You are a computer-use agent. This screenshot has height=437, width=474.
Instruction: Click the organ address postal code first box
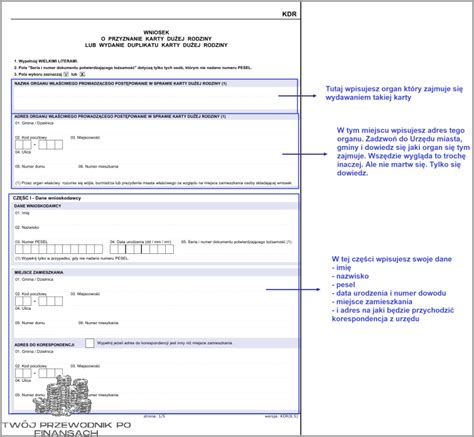click(19, 145)
